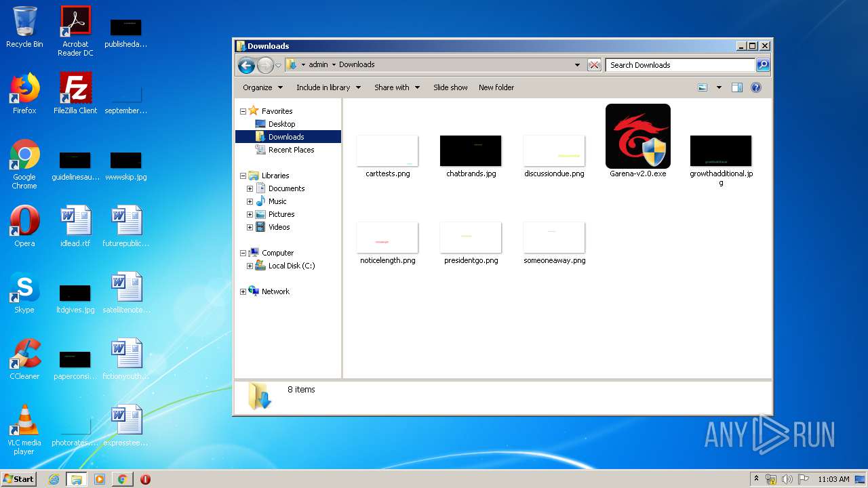Image resolution: width=868 pixels, height=488 pixels.
Task: Select growthadditional.jpg file
Action: coord(721,161)
